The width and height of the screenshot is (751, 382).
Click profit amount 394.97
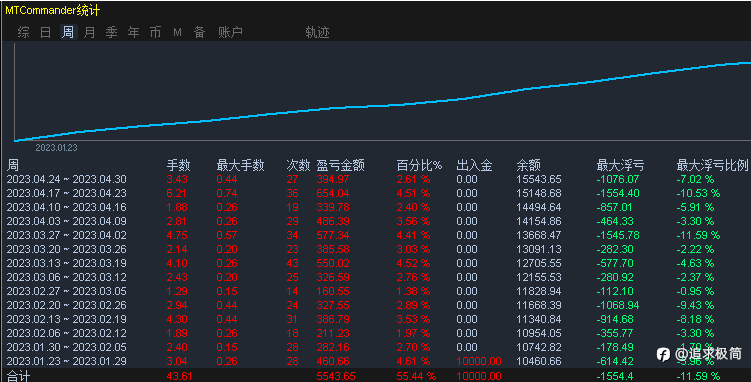click(x=333, y=180)
